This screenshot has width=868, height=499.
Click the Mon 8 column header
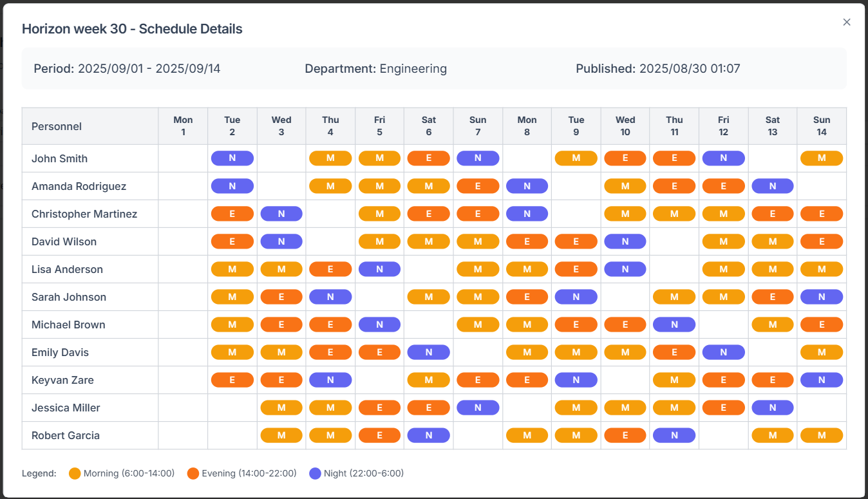(x=527, y=126)
